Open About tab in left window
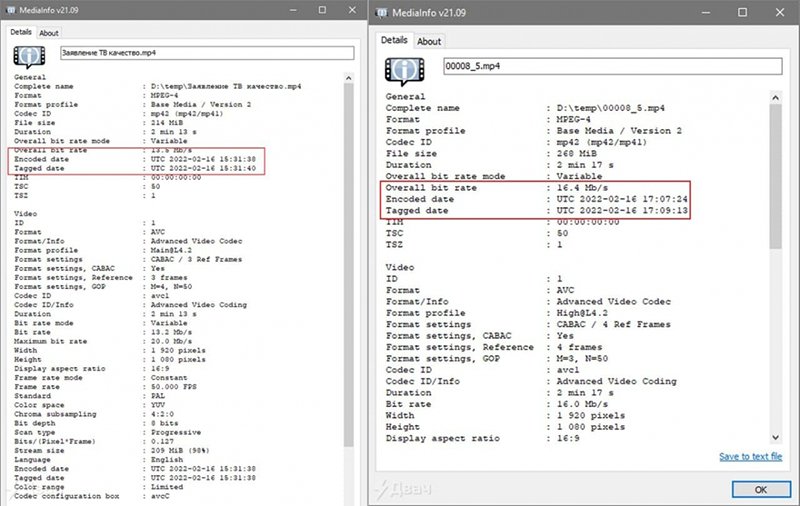Viewport: 800px width, 506px height. 48,33
